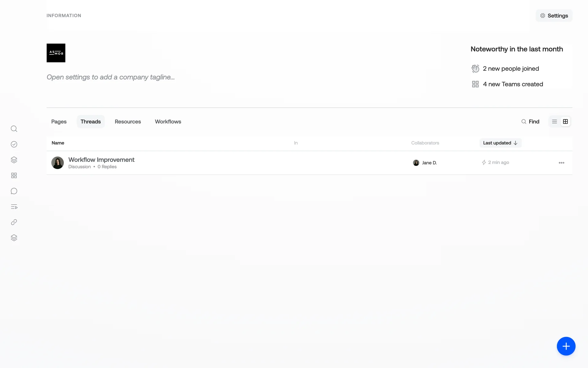Switch to grid view layout
588x368 pixels.
(x=565, y=122)
